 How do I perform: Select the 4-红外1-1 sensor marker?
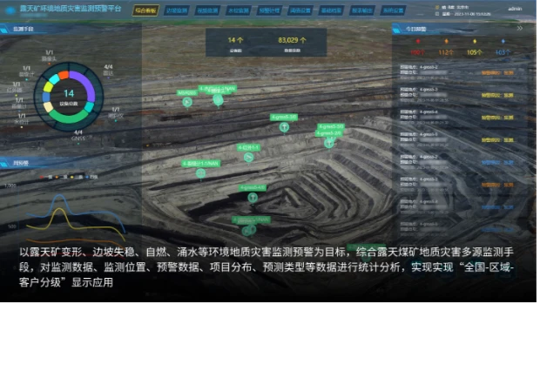coord(248,157)
